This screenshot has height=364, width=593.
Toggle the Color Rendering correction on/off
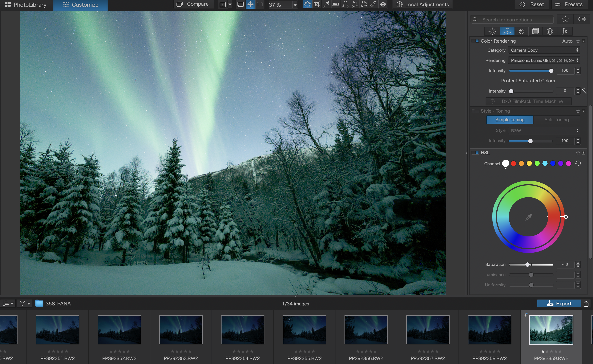pyautogui.click(x=476, y=41)
